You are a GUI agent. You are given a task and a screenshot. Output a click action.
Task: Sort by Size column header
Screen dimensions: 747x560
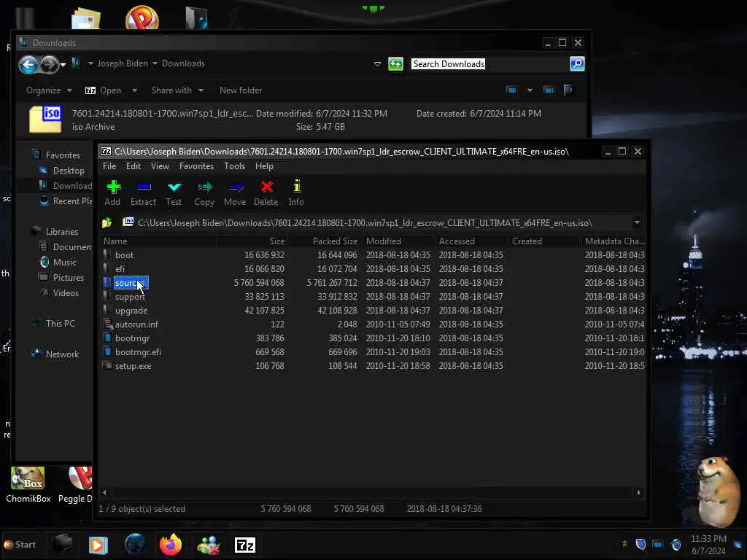[253, 241]
